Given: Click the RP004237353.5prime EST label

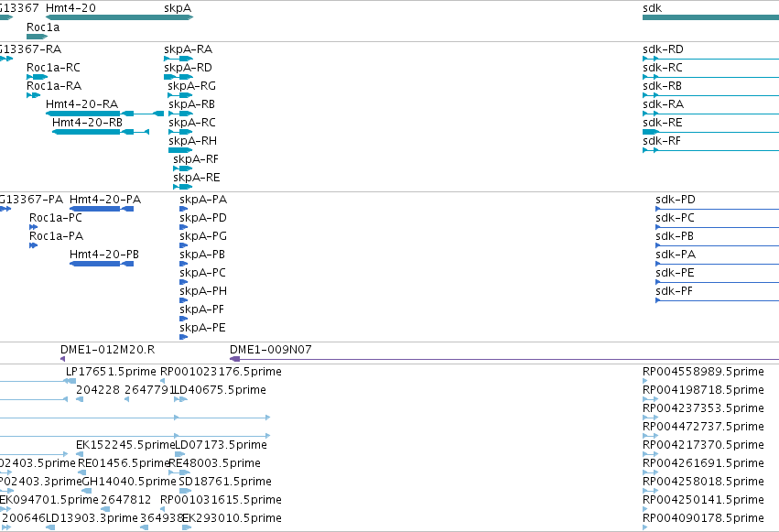Looking at the screenshot, I should point(703,408).
